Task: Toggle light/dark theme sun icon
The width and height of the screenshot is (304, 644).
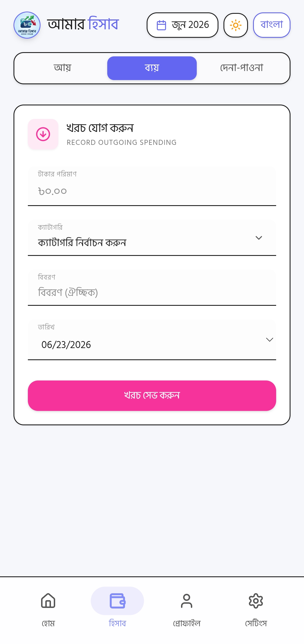Action: (x=236, y=25)
